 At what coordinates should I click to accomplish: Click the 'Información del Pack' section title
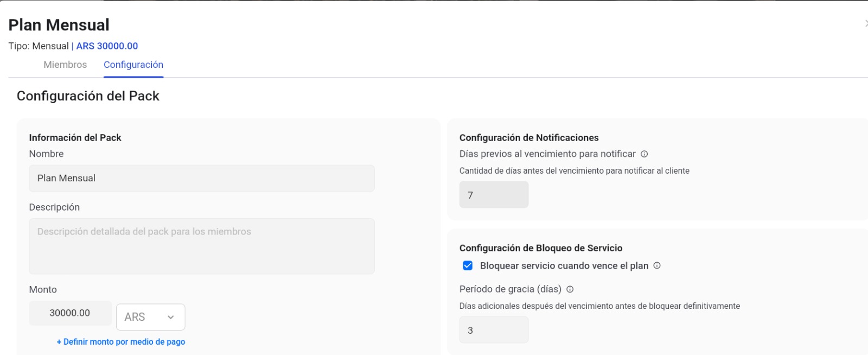tap(75, 138)
